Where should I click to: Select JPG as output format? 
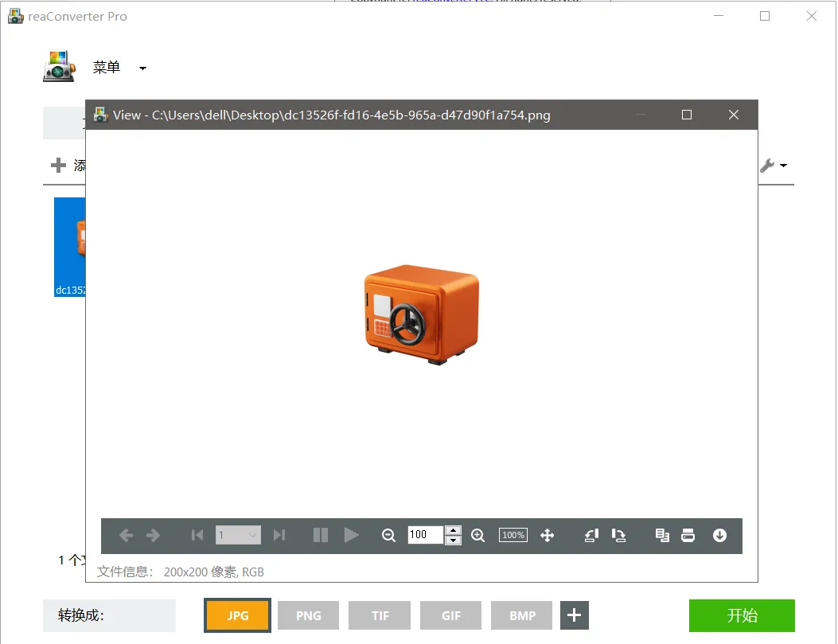238,615
